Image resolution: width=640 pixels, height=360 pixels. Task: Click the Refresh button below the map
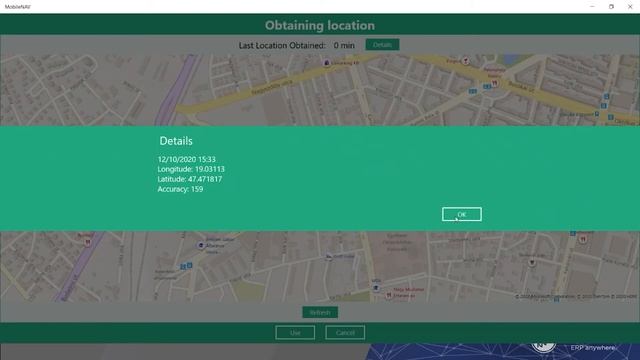(x=320, y=312)
